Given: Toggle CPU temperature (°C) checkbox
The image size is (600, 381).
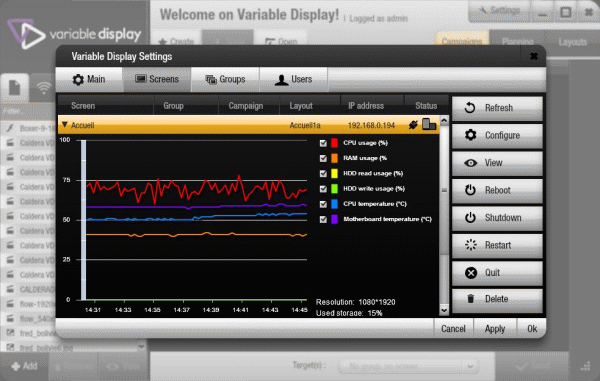Looking at the screenshot, I should coord(323,204).
